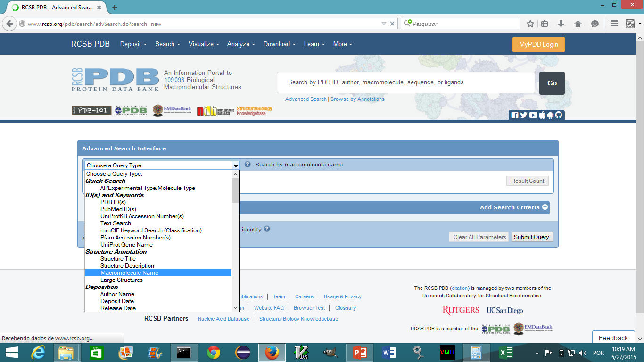Stop page loading with the X icon
Viewport: 644px width, 362px height.
(392, 24)
